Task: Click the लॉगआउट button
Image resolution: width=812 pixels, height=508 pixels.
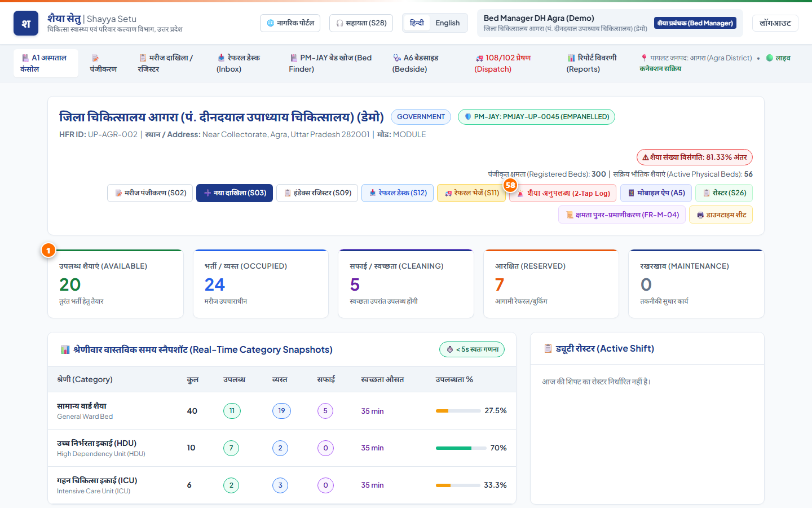Action: pyautogui.click(x=775, y=23)
